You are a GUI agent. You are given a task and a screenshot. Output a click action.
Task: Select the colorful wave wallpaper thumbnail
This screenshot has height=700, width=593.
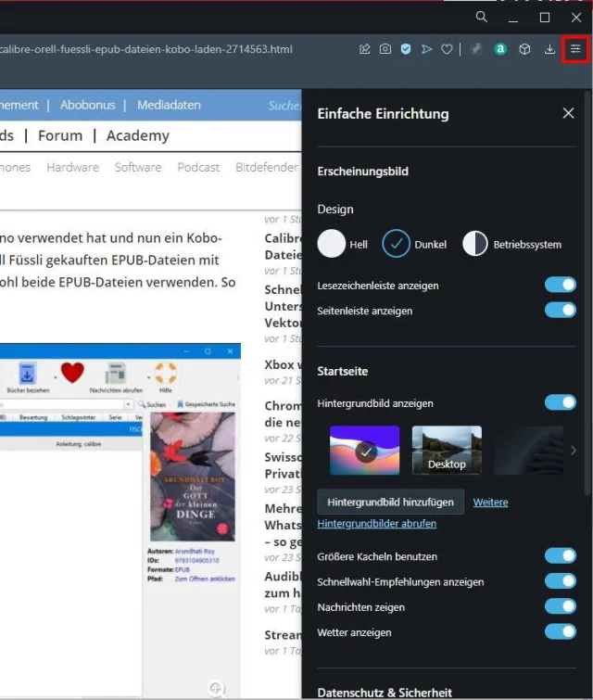pyautogui.click(x=364, y=450)
